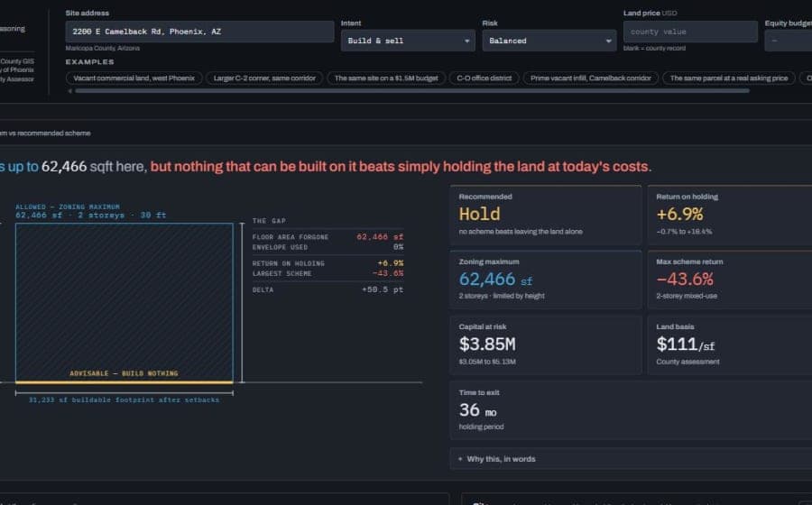Screen dimensions: 812x505
Task: Click the Recommended 'Hold' card
Action: [x=546, y=216]
